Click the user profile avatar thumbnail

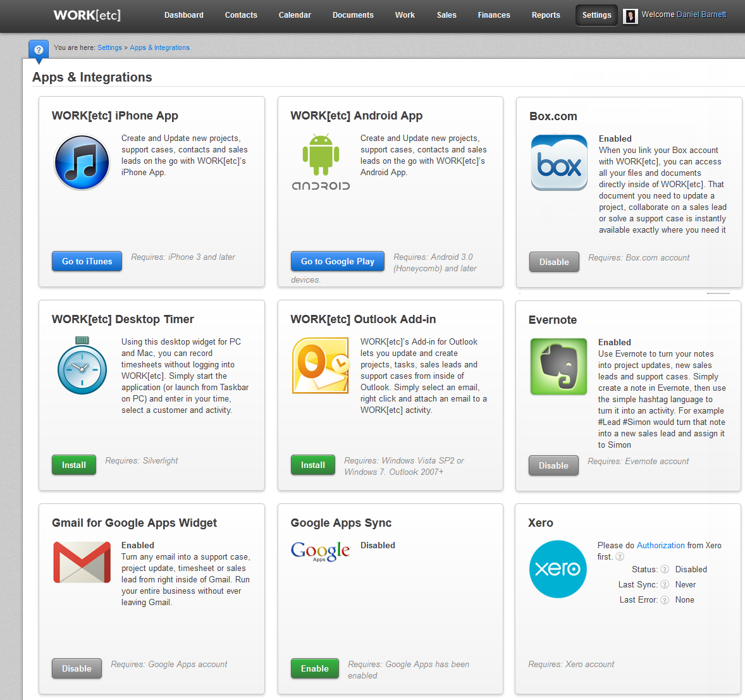631,16
